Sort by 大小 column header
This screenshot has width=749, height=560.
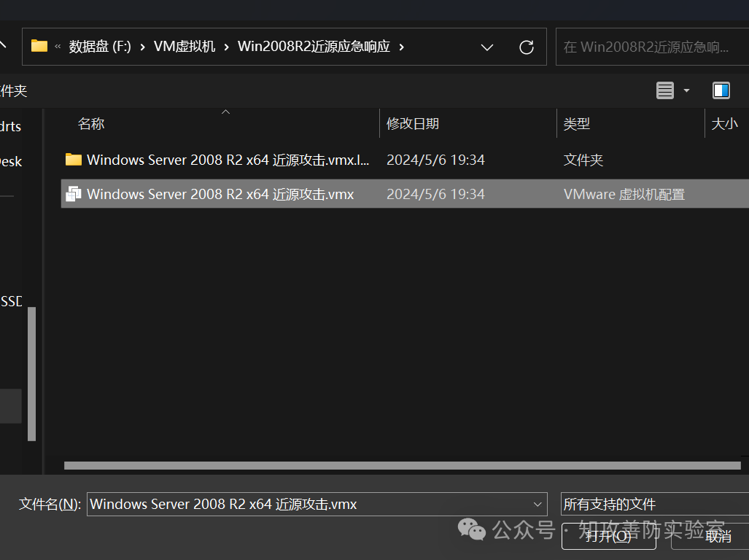click(724, 124)
